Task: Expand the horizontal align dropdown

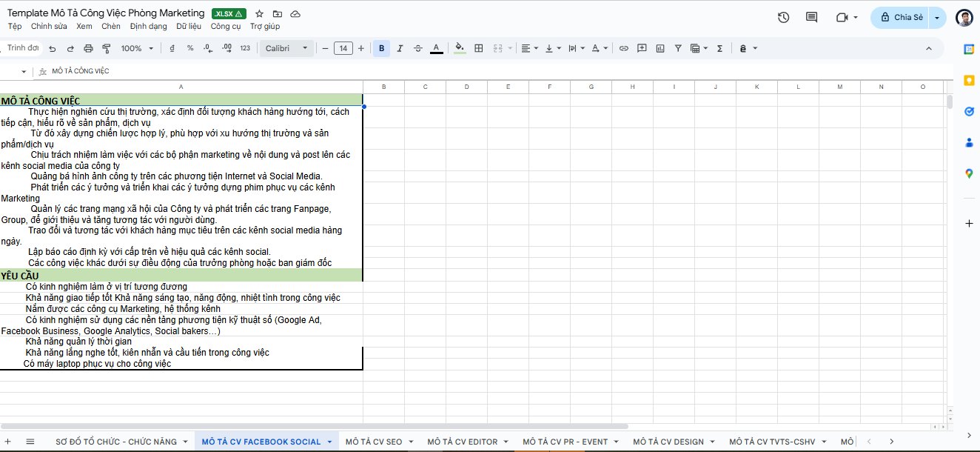Action: click(x=529, y=48)
